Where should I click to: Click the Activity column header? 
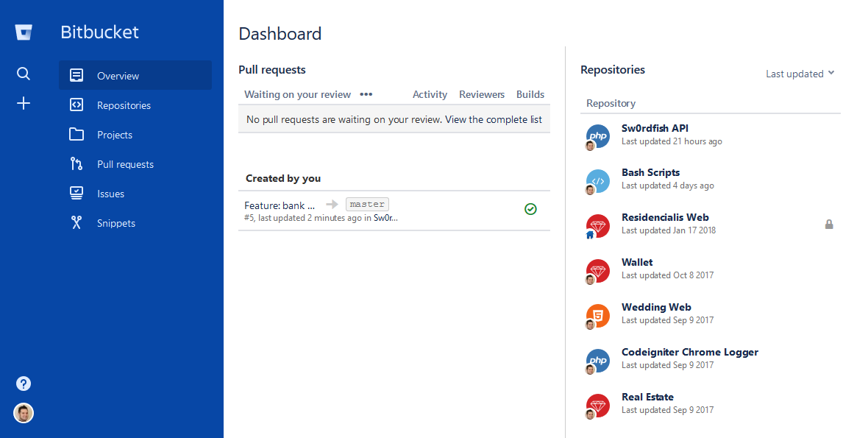tap(430, 95)
